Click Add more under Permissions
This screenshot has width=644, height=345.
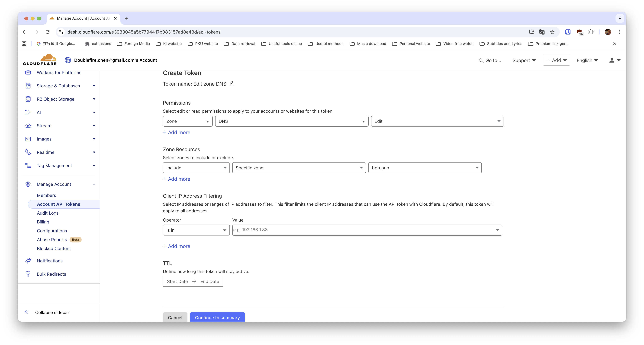pos(177,133)
